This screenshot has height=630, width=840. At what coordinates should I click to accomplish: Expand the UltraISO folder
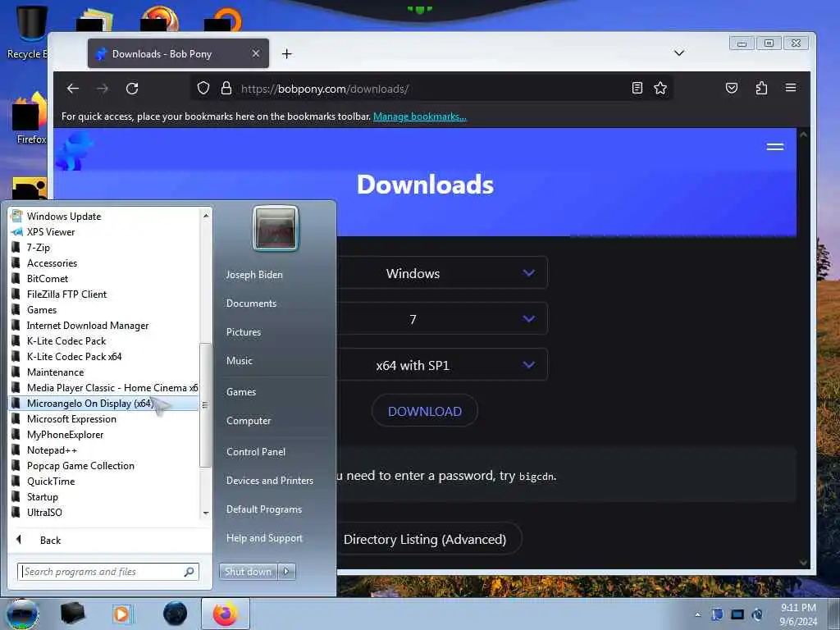tap(104, 512)
